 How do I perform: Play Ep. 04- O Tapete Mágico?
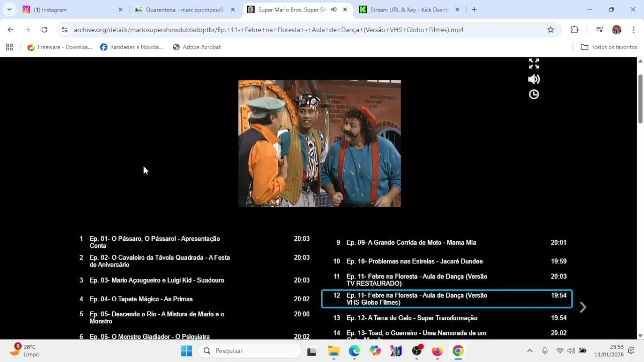(195, 299)
